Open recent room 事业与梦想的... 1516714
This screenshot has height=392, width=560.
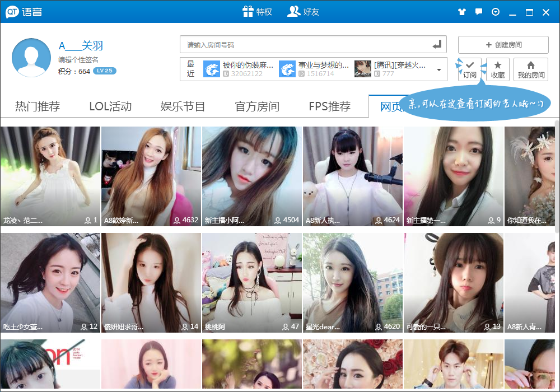pyautogui.click(x=314, y=69)
